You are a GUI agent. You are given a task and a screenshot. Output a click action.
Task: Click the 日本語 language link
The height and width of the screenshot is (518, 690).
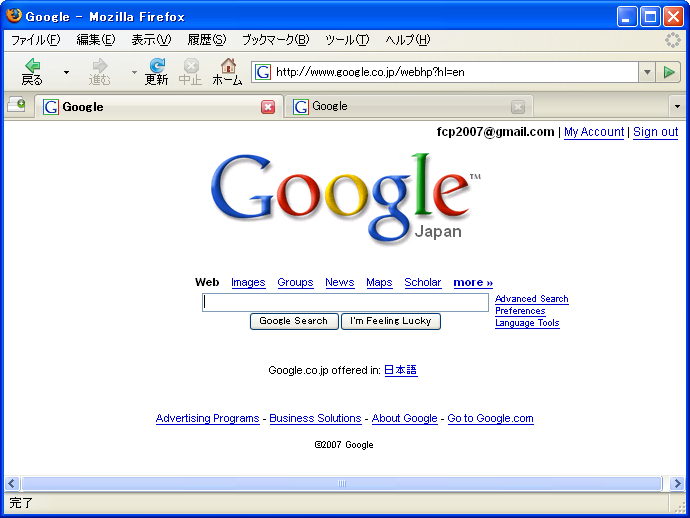[x=401, y=370]
